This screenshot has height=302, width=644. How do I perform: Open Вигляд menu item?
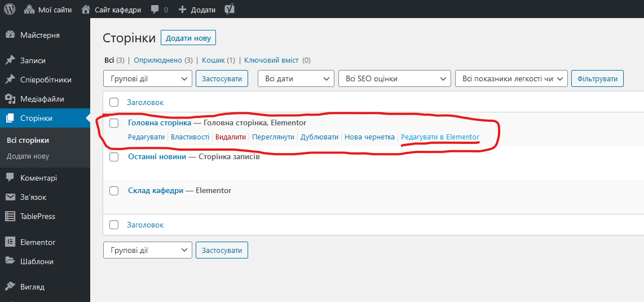(x=33, y=286)
